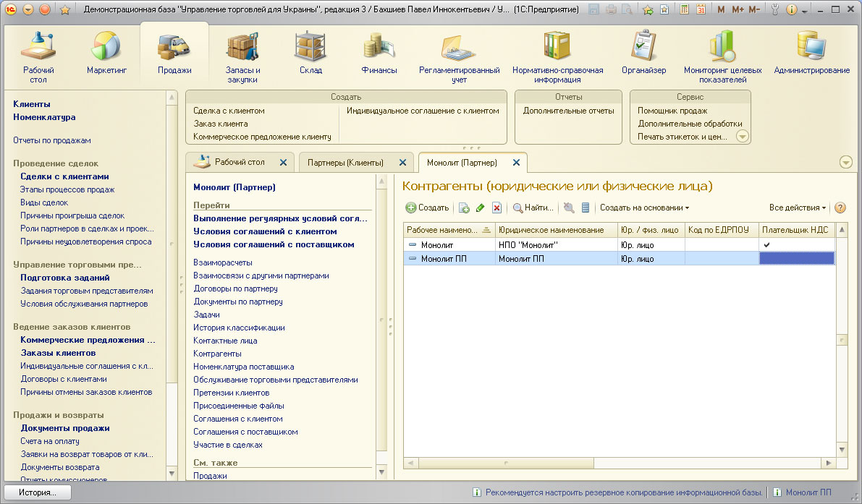Open the backup recommendation notification

tap(619, 492)
